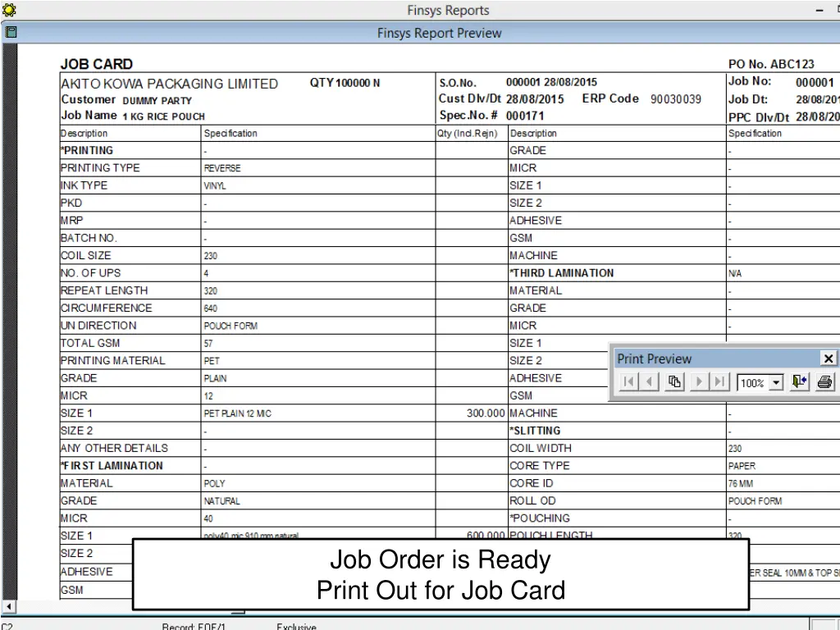Click the *FIRST LAMINATION section row
Viewport: 840px width, 630px height.
(112, 466)
